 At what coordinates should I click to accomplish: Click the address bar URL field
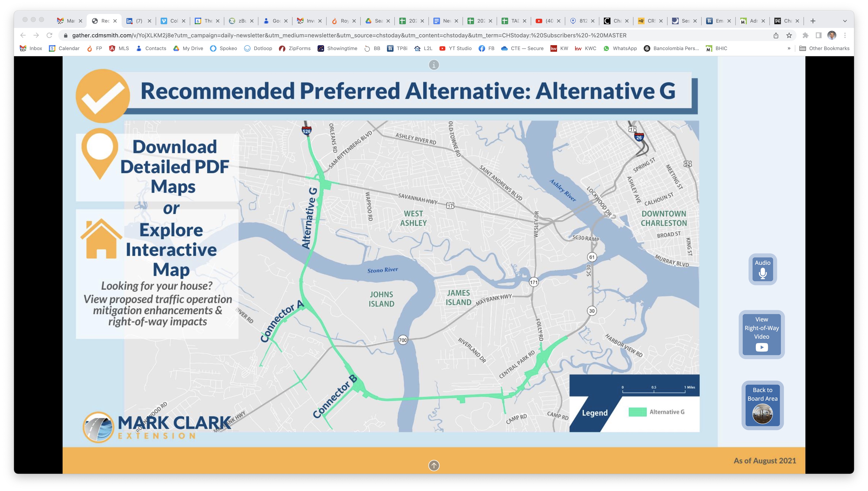coord(349,35)
